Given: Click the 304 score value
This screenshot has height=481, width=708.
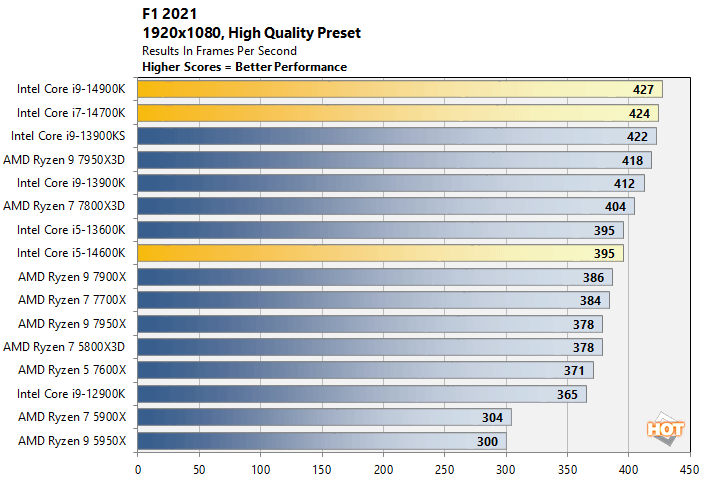Looking at the screenshot, I should pos(492,418).
